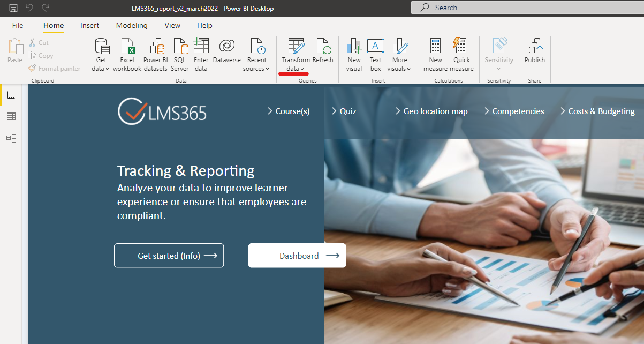Publish the report
The width and height of the screenshot is (644, 344).
(534, 51)
